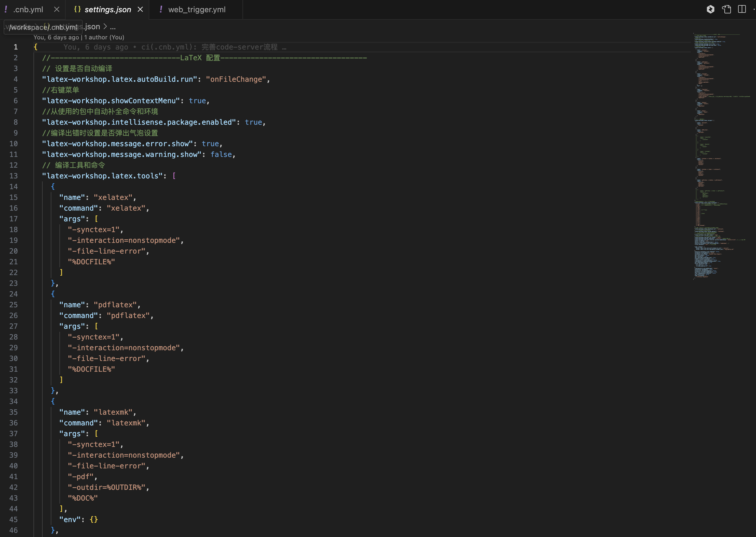The image size is (756, 537).
Task: Switch to the .cnb.yml tab
Action: (x=28, y=10)
